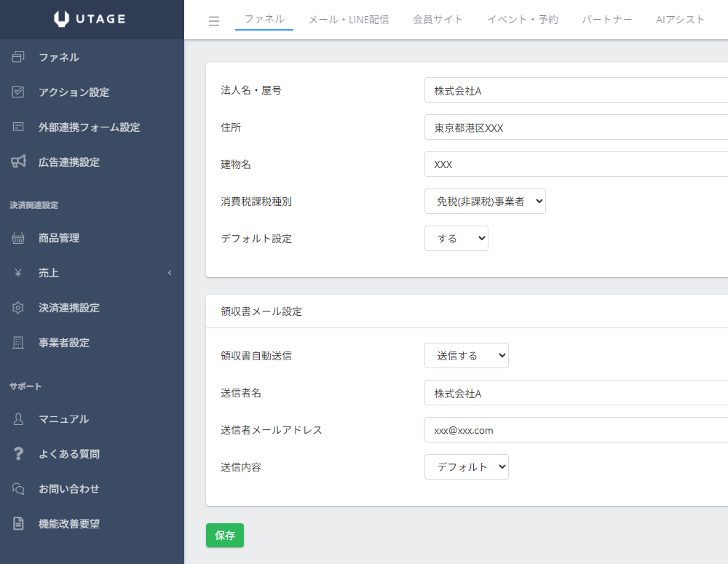This screenshot has height=564, width=728.
Task: Switch to the メール・LINE配信 tab
Action: pyautogui.click(x=348, y=20)
